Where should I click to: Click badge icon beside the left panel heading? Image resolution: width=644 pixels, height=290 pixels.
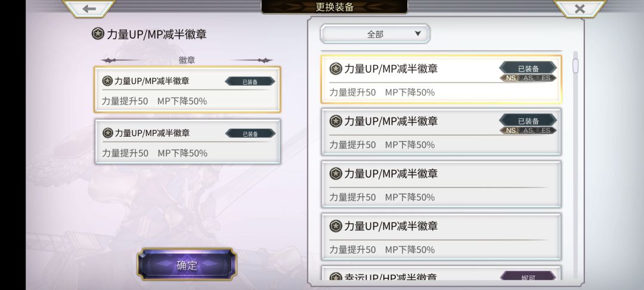coord(98,34)
